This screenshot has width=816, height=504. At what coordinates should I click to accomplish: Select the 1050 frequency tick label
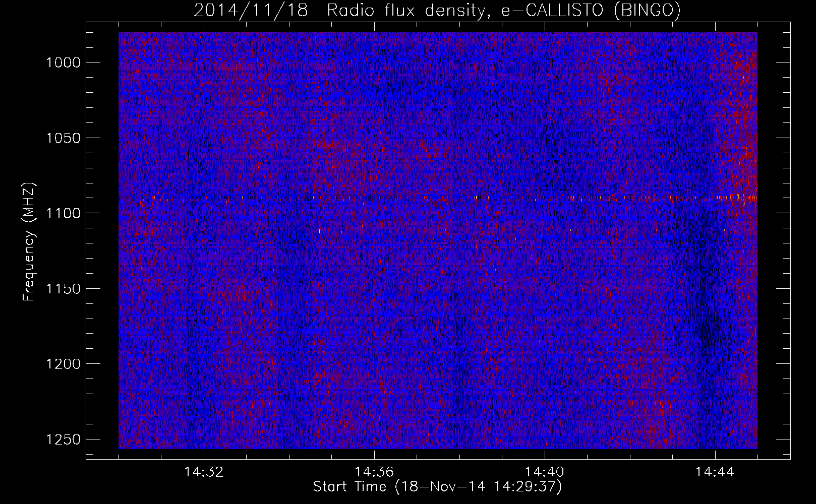(63, 138)
